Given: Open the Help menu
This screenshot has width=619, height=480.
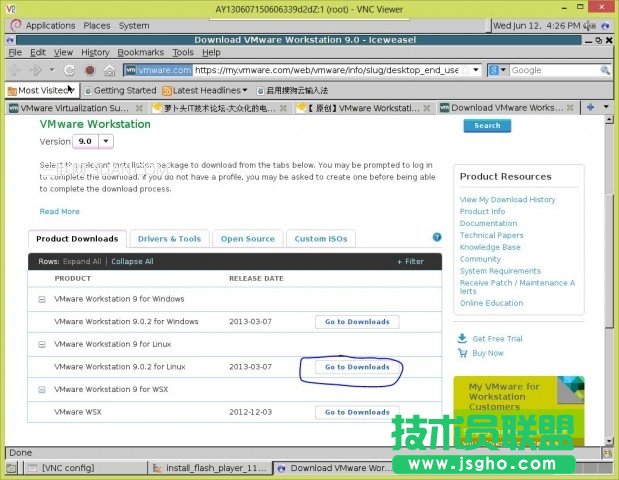Looking at the screenshot, I should [x=211, y=52].
